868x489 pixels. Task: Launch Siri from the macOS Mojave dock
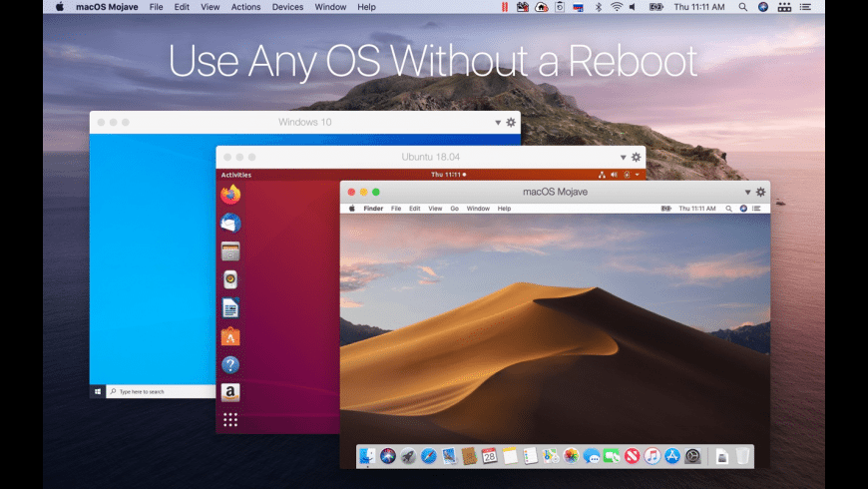click(x=388, y=456)
